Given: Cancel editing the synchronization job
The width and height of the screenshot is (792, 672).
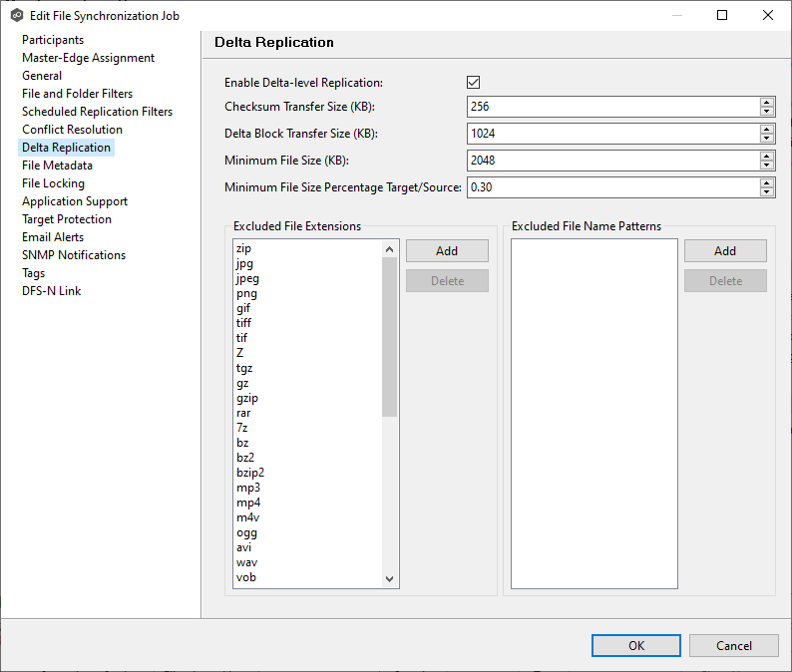Looking at the screenshot, I should pyautogui.click(x=733, y=645).
